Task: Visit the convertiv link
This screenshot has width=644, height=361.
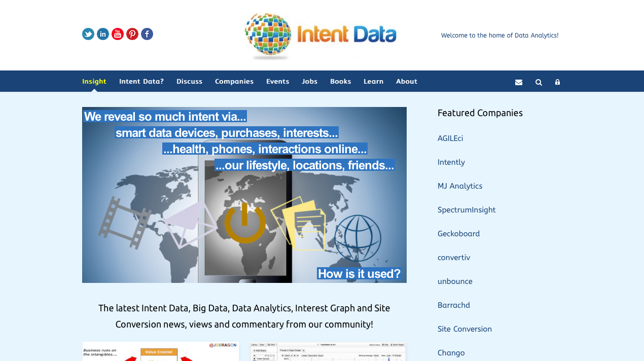Action: (454, 258)
